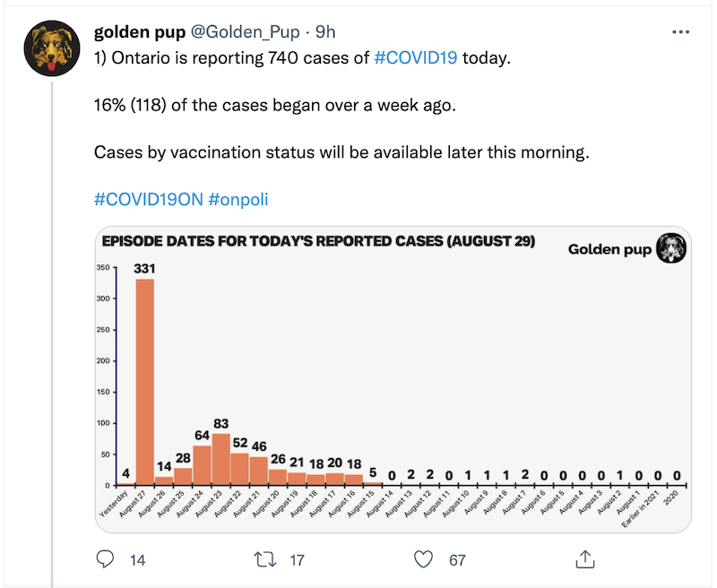The image size is (717, 588).
Task: Open the three-dot more options menu
Action: pyautogui.click(x=681, y=32)
